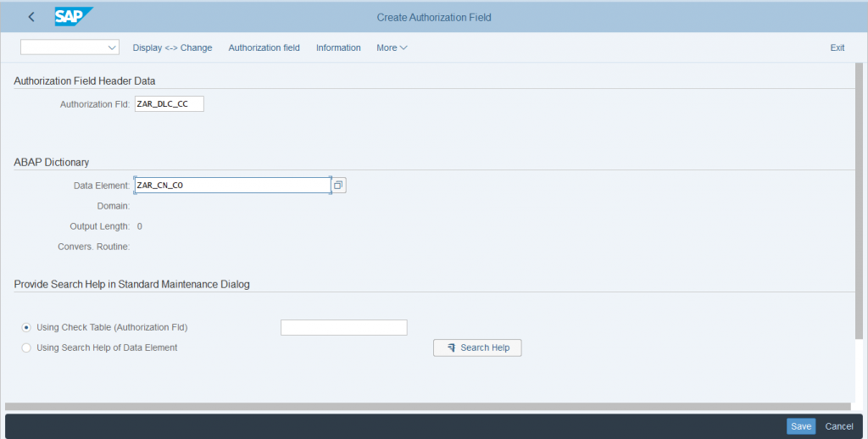Click the check table name input box
The width and height of the screenshot is (868, 439).
(x=344, y=328)
